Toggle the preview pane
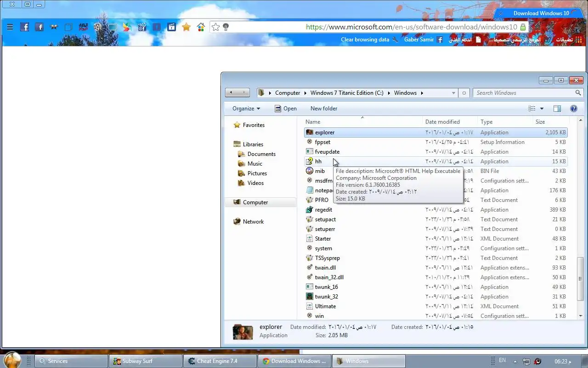588x368 pixels. 557,109
